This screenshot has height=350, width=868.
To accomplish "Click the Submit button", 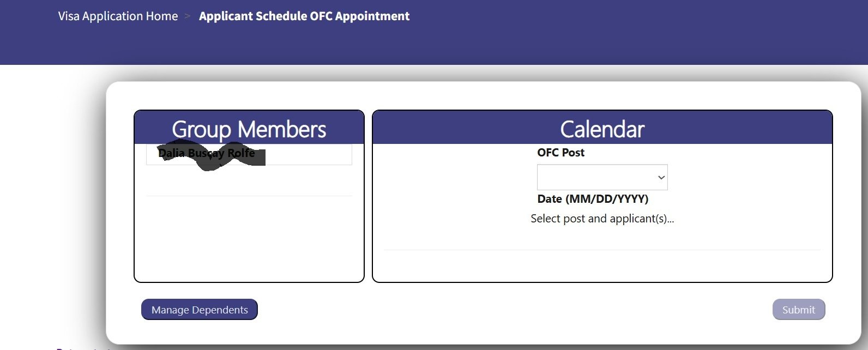I will click(x=798, y=310).
